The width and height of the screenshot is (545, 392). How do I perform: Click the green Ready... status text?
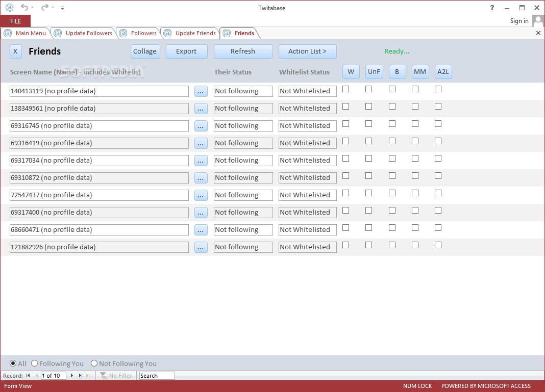click(x=397, y=51)
